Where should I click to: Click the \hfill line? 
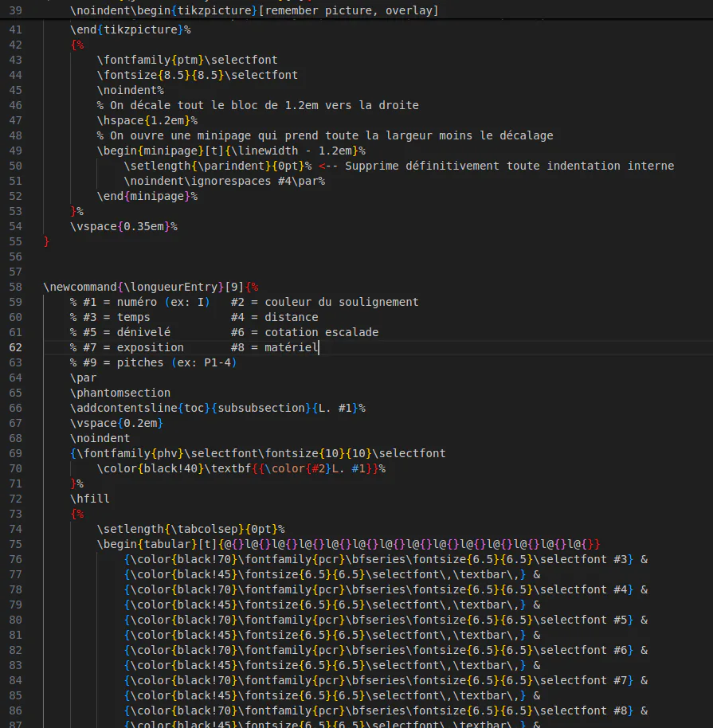pyautogui.click(x=90, y=499)
